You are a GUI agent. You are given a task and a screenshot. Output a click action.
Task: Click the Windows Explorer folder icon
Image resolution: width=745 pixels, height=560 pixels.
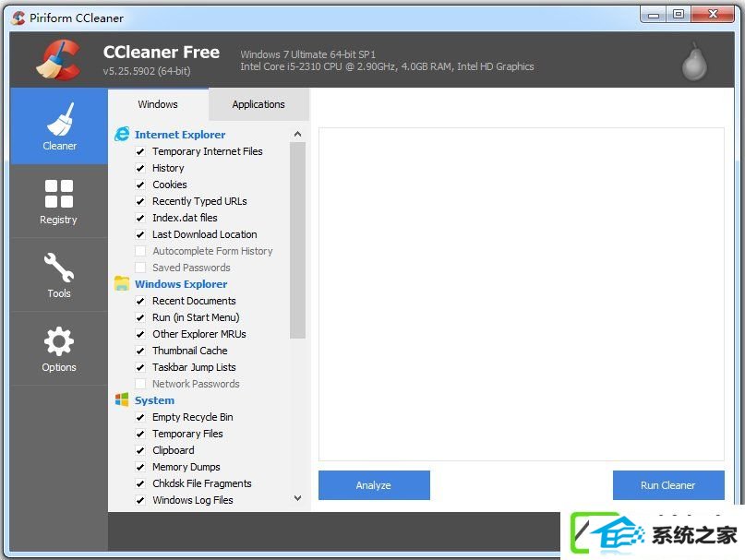click(122, 283)
